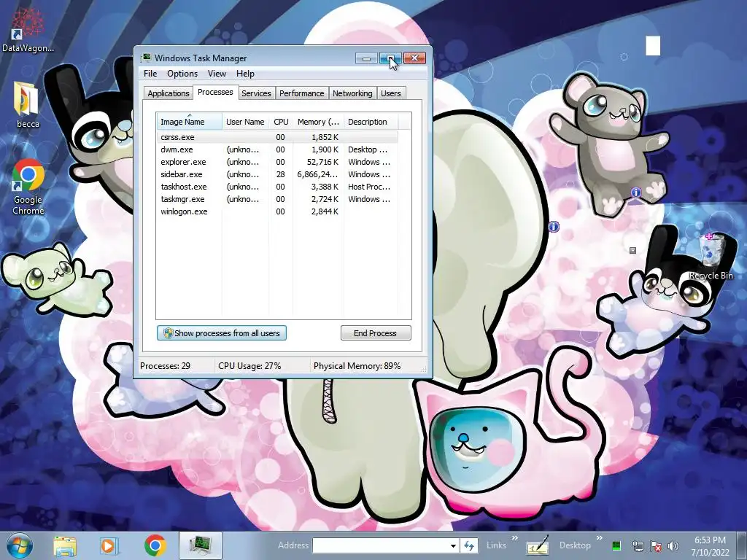Screen dimensions: 747x560
Task: Sort by the Description column header
Action: (x=371, y=122)
